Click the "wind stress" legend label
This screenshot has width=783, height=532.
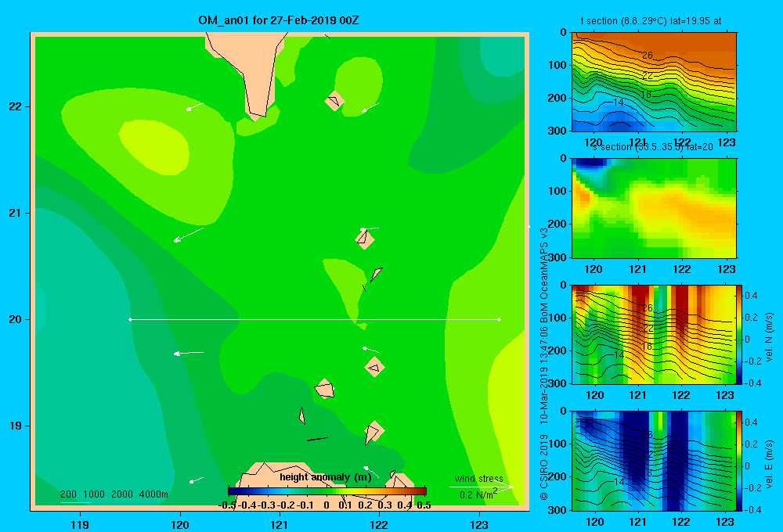478,478
